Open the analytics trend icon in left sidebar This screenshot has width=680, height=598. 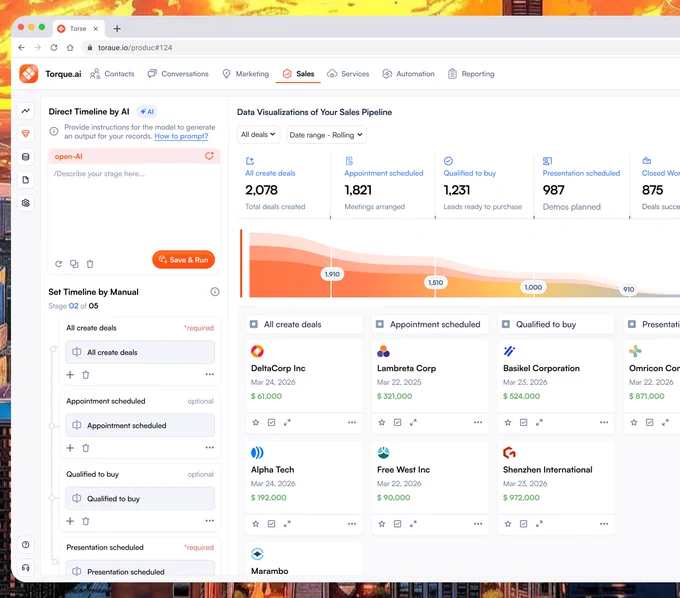coord(26,111)
